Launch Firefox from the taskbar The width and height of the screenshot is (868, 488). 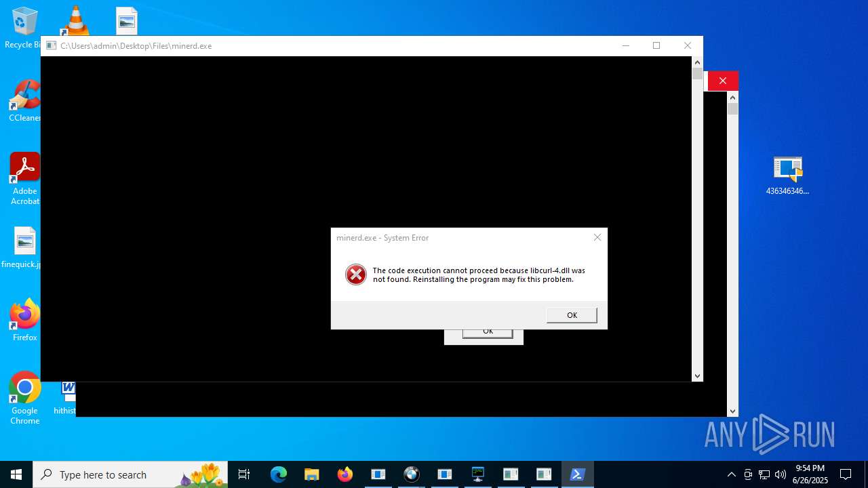[344, 474]
